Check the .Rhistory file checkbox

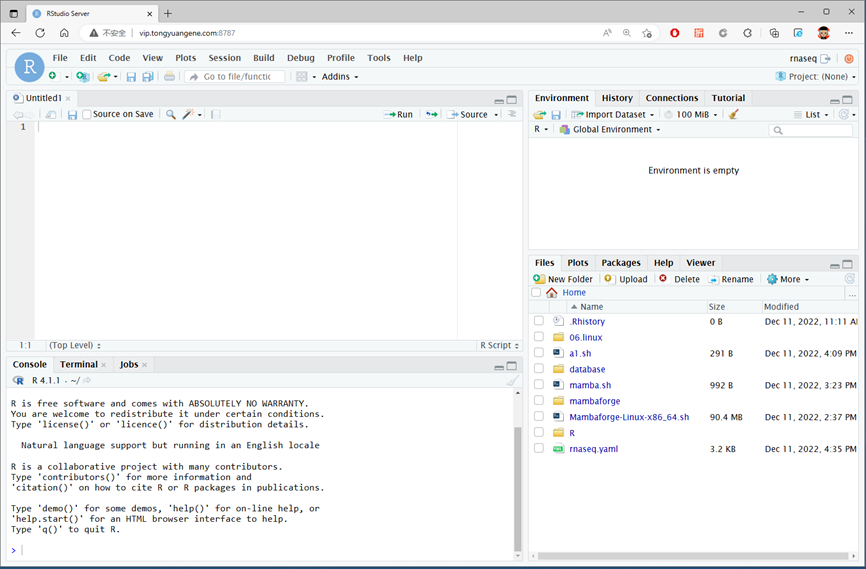538,320
